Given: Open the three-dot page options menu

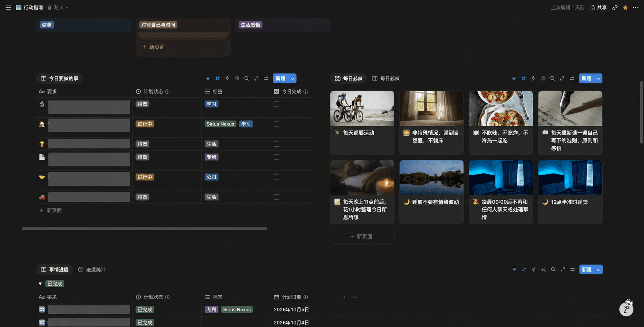Looking at the screenshot, I should (636, 7).
